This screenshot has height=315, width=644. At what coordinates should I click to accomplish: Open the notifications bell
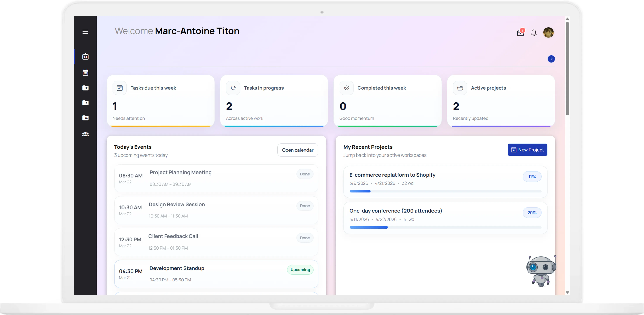(533, 33)
